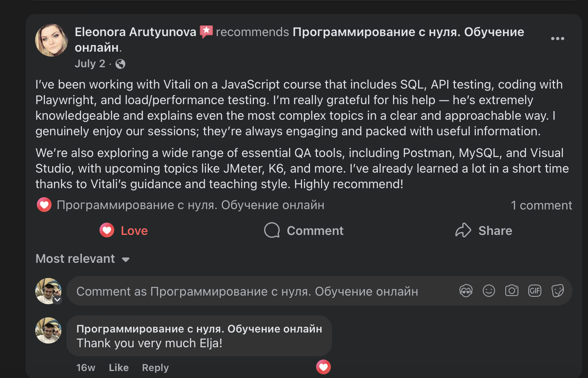Attach a photo using the camera icon

(511, 291)
